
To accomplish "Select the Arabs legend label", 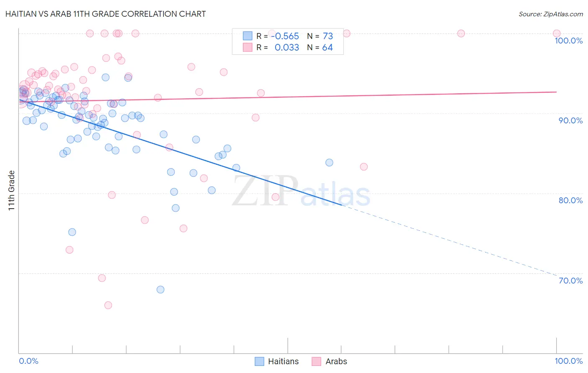I will coord(336,361).
